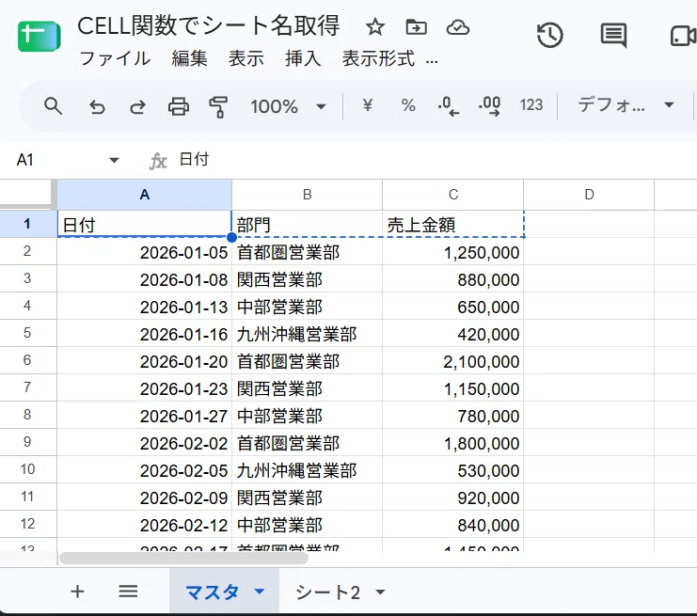This screenshot has width=697, height=616.
Task: Open the Google Sheets home icon
Action: coord(40,36)
